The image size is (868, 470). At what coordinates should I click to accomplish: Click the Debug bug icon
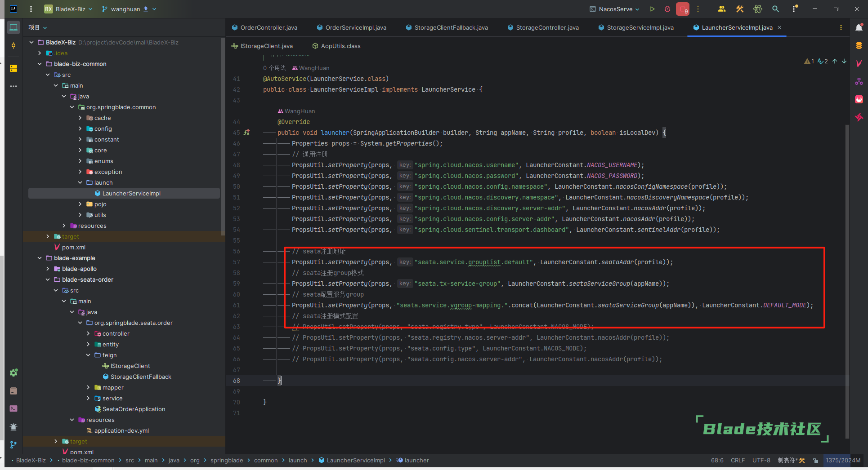point(667,9)
